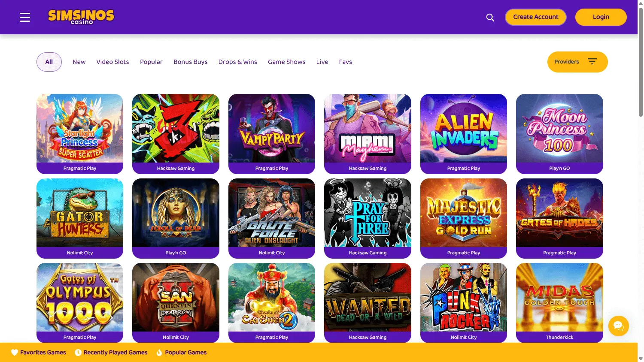Open the Punk Rocker game
The height and width of the screenshot is (362, 644).
coord(464,303)
